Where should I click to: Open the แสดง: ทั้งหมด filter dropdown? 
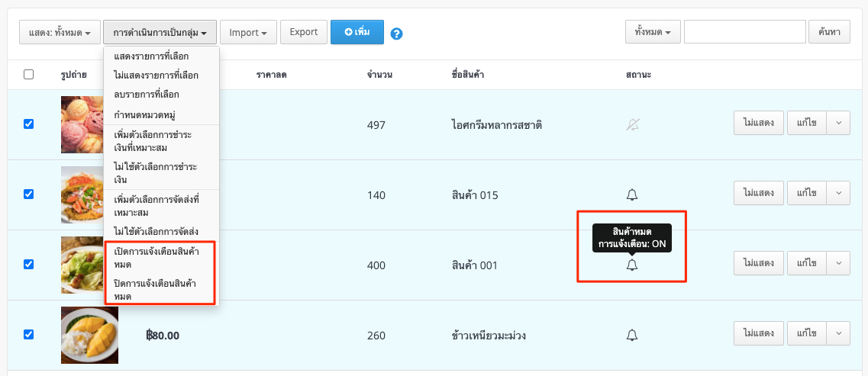coord(60,33)
